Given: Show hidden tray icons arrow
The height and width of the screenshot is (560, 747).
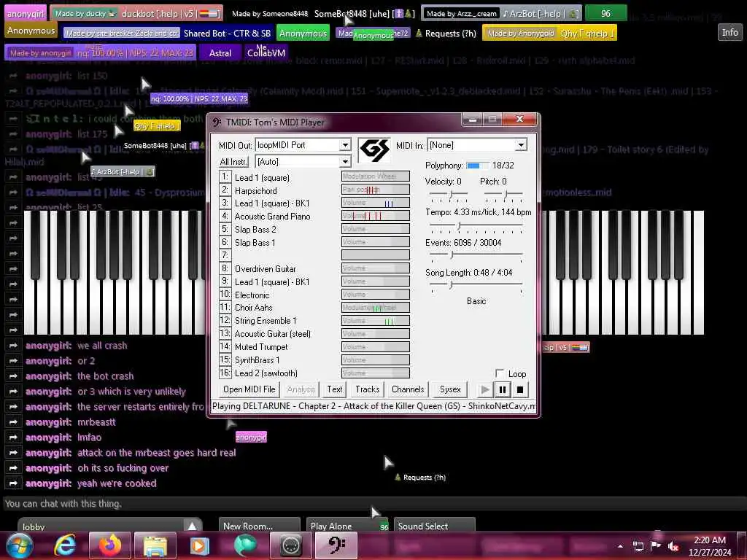Looking at the screenshot, I should [620, 547].
